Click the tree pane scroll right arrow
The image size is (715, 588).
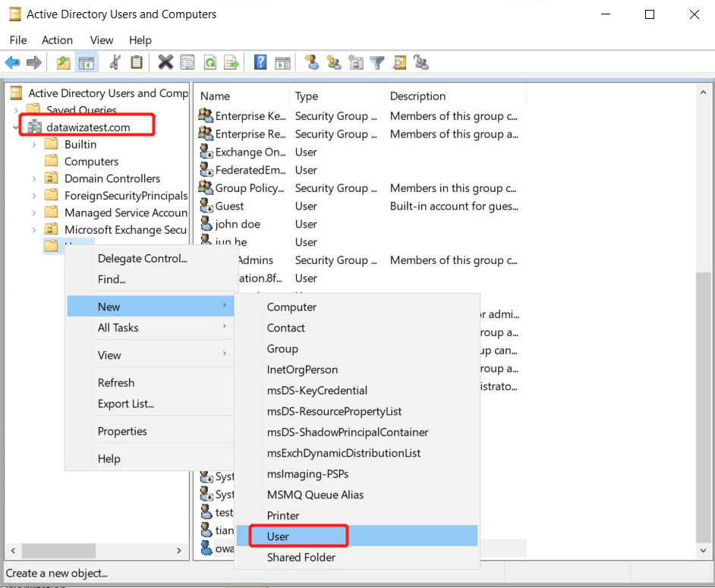tap(179, 550)
